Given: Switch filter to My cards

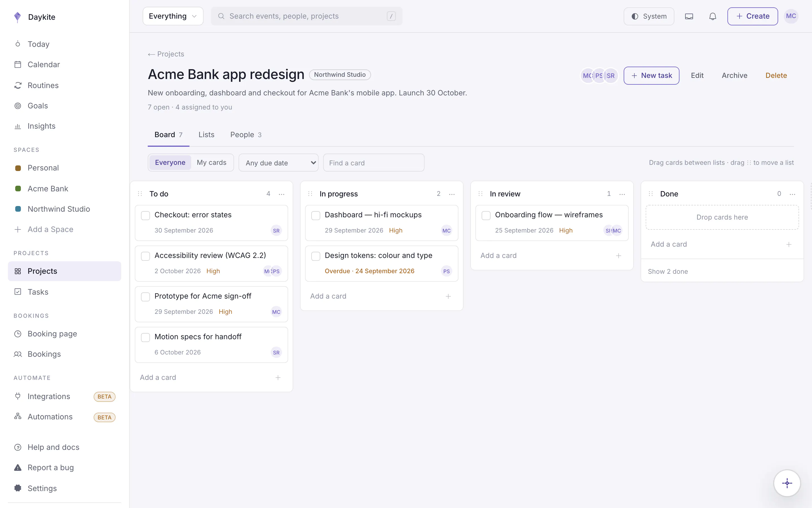Looking at the screenshot, I should pyautogui.click(x=211, y=163).
